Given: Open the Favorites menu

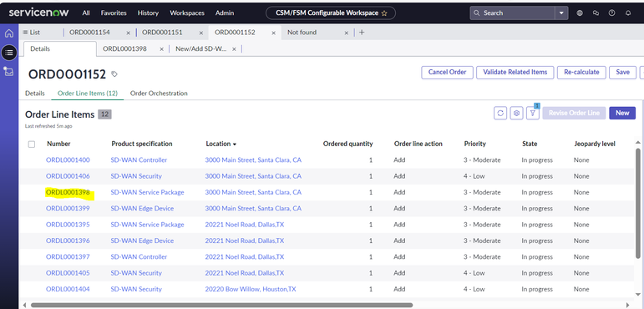Looking at the screenshot, I should tap(114, 13).
